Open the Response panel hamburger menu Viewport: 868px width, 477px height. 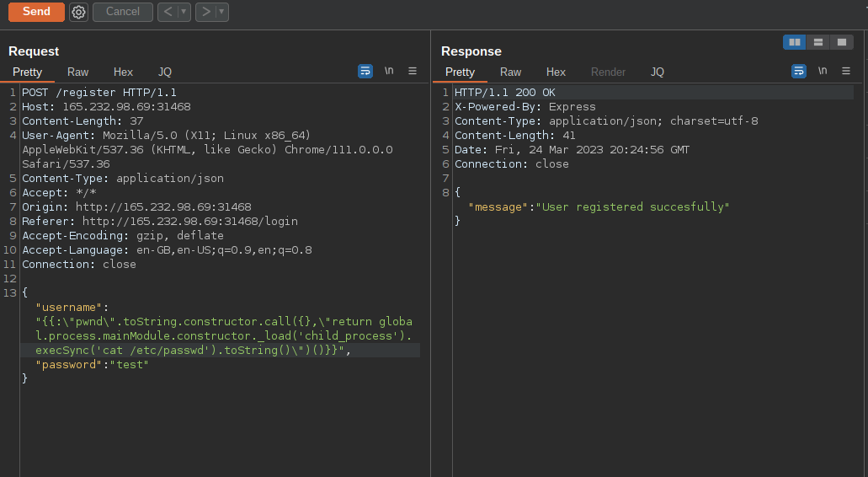846,71
